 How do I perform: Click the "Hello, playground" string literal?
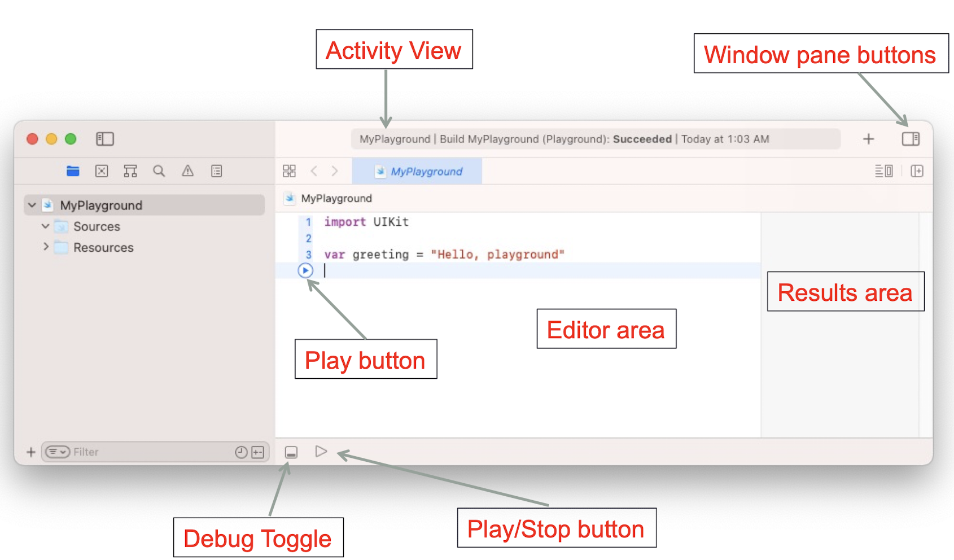pyautogui.click(x=497, y=255)
